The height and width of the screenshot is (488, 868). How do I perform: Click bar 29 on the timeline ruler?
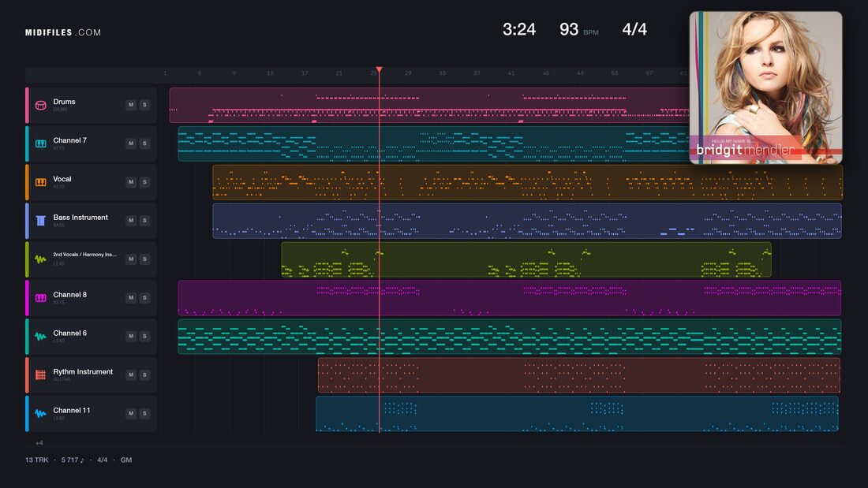point(408,73)
